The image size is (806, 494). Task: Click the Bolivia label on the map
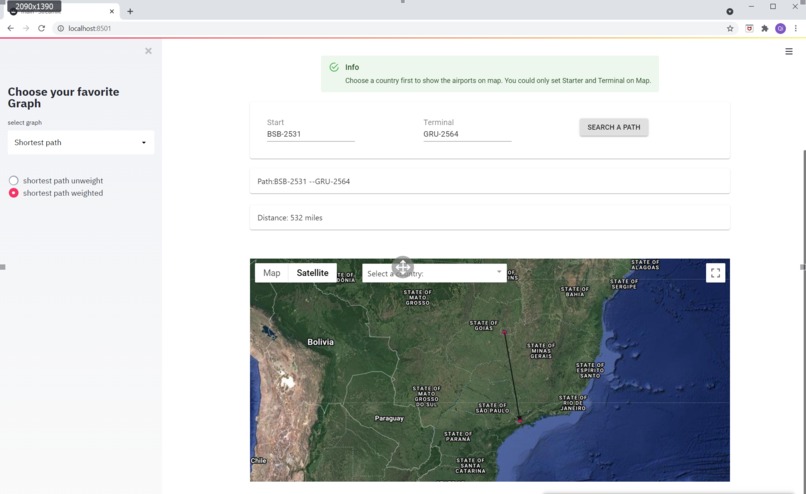pyautogui.click(x=320, y=342)
